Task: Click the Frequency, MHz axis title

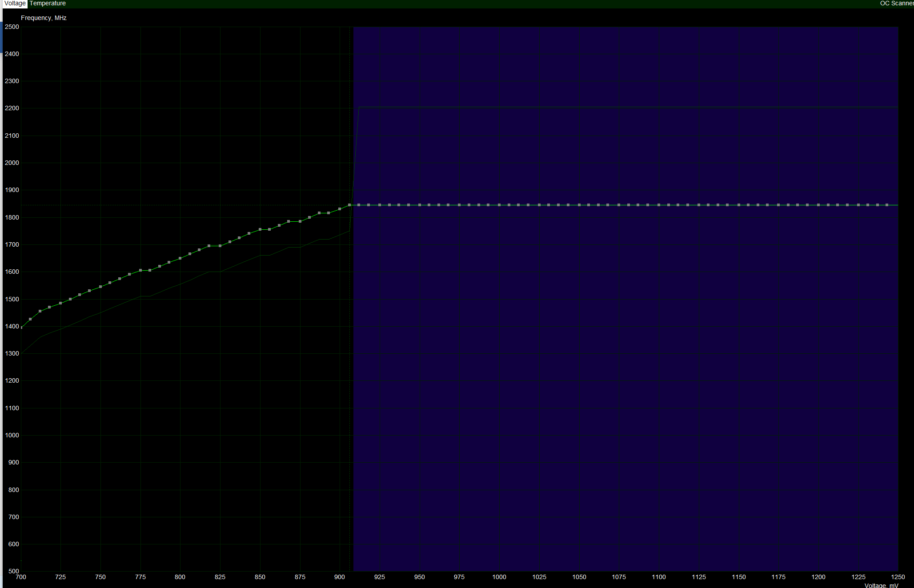Action: [44, 18]
